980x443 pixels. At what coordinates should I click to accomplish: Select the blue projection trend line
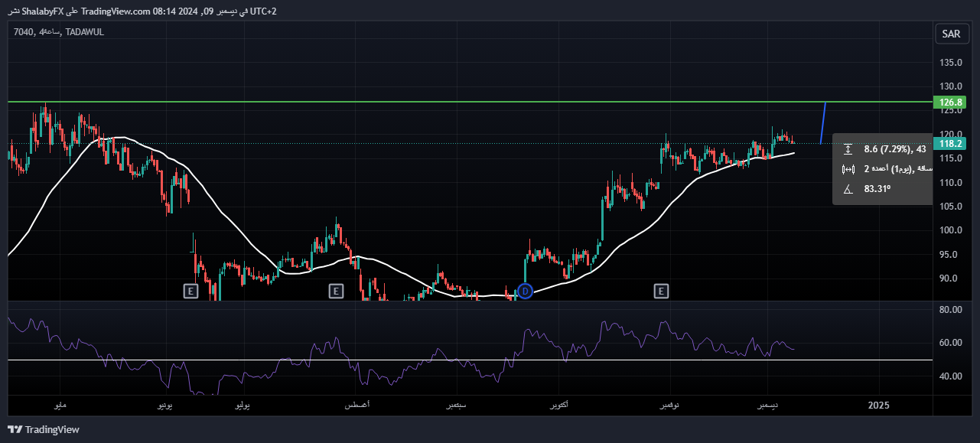point(823,122)
